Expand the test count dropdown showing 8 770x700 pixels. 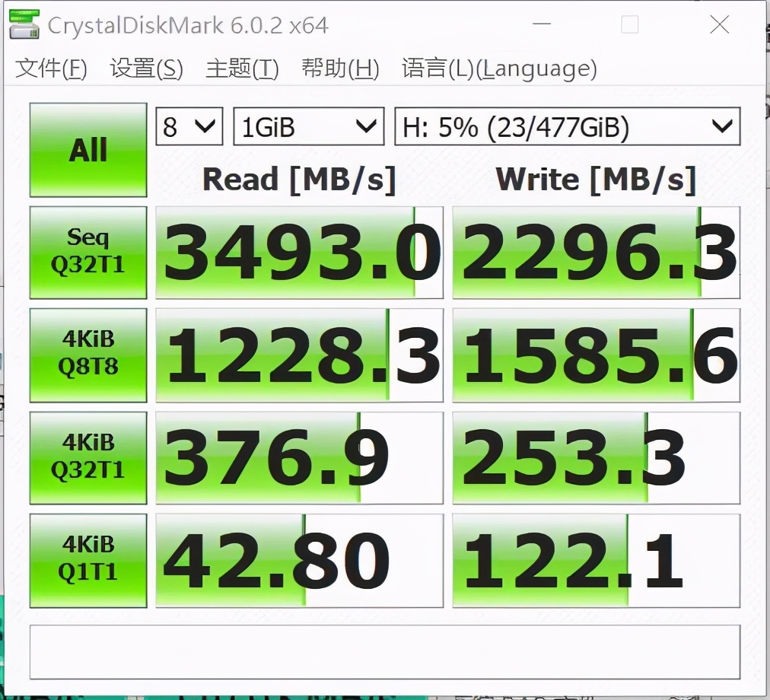(x=189, y=127)
